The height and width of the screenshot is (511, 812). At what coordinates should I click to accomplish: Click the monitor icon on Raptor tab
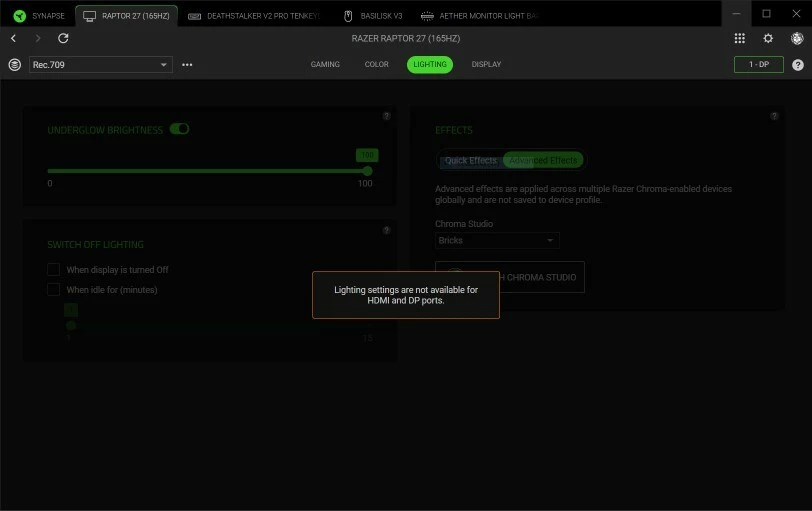point(89,16)
